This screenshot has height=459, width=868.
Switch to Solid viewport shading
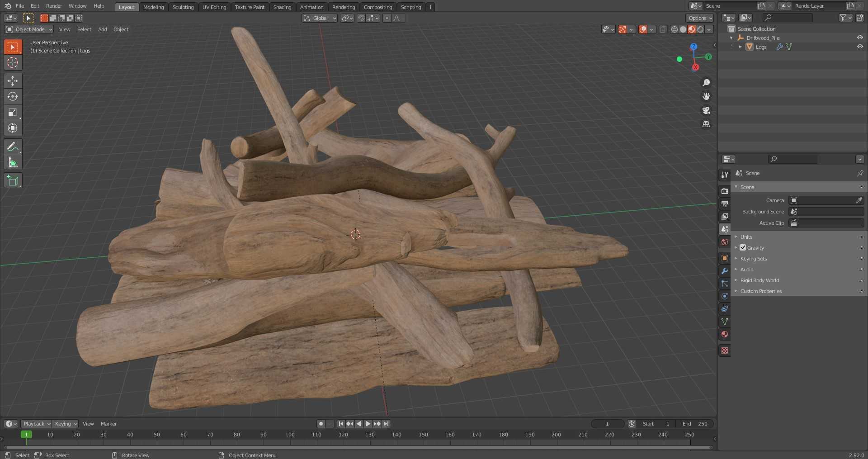683,29
